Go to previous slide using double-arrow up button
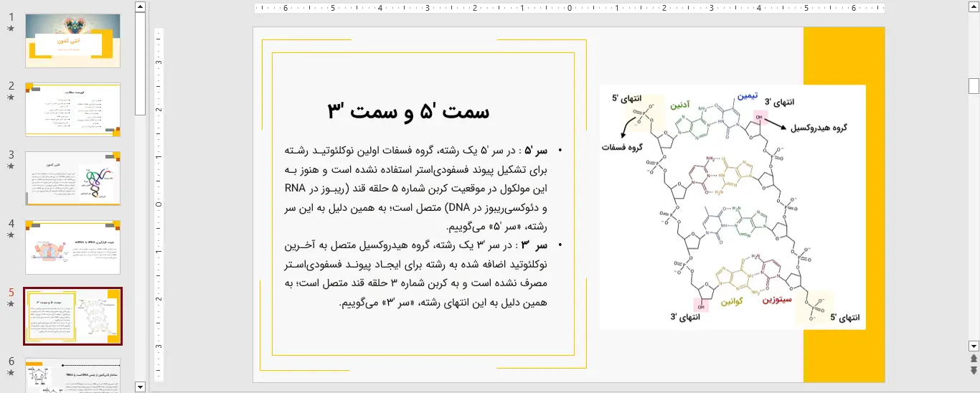This screenshot has width=980, height=393. click(974, 358)
